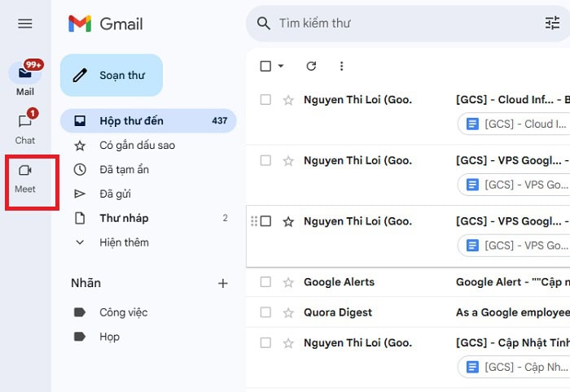Viewport: 570px width, 392px height.
Task: Open the 'Công việc' label
Action: [123, 312]
